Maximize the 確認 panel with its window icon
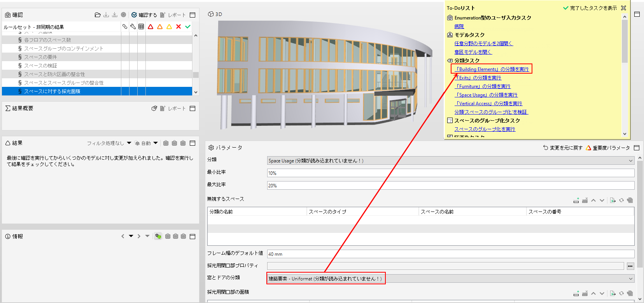This screenshot has height=303, width=644. click(192, 15)
